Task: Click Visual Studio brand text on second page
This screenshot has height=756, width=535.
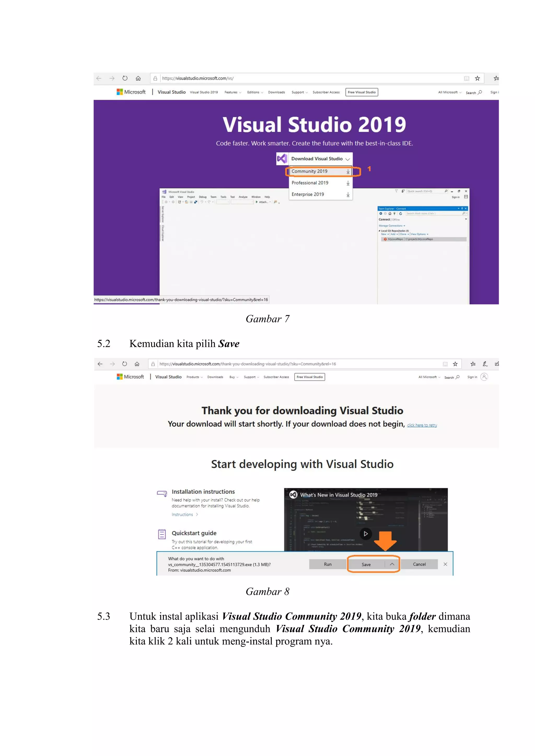Action: tap(168, 377)
